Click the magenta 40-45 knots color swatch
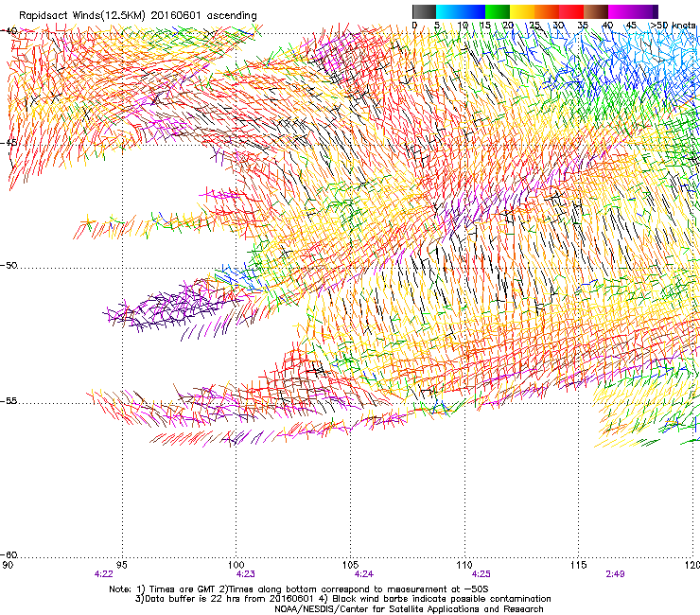The height and width of the screenshot is (615, 700). pos(621,11)
